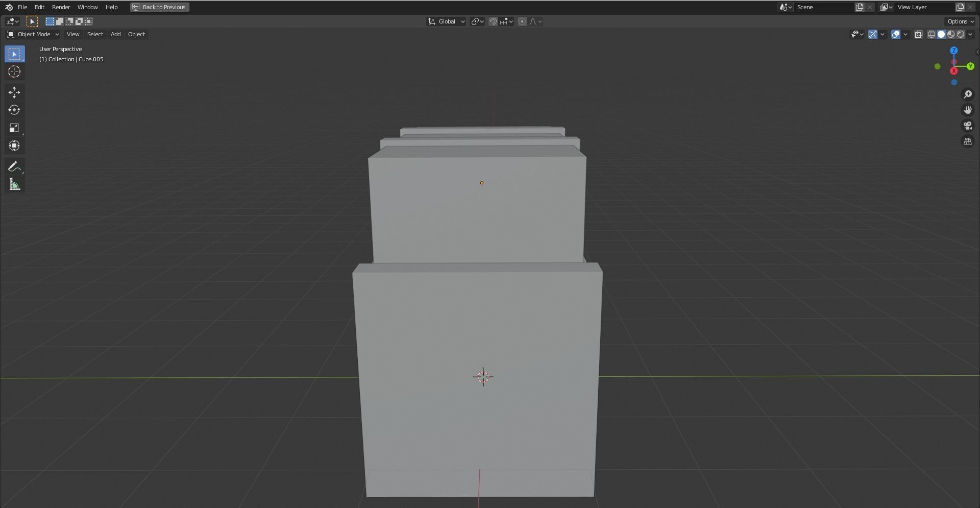The image size is (980, 508).
Task: Switch viewport to Wireframe shading
Action: coord(931,34)
